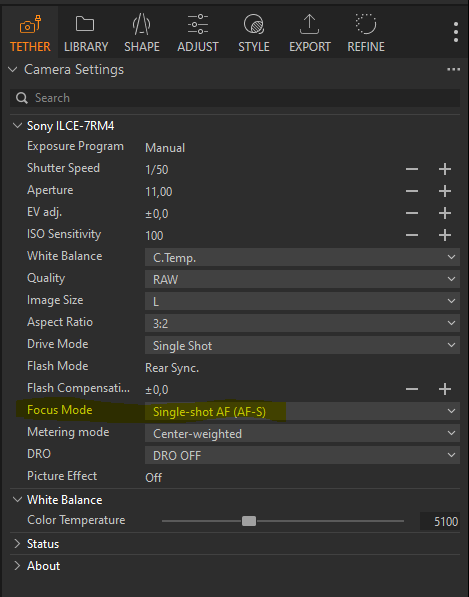This screenshot has width=469, height=597.
Task: Open the Style tab icon
Action: click(x=254, y=24)
